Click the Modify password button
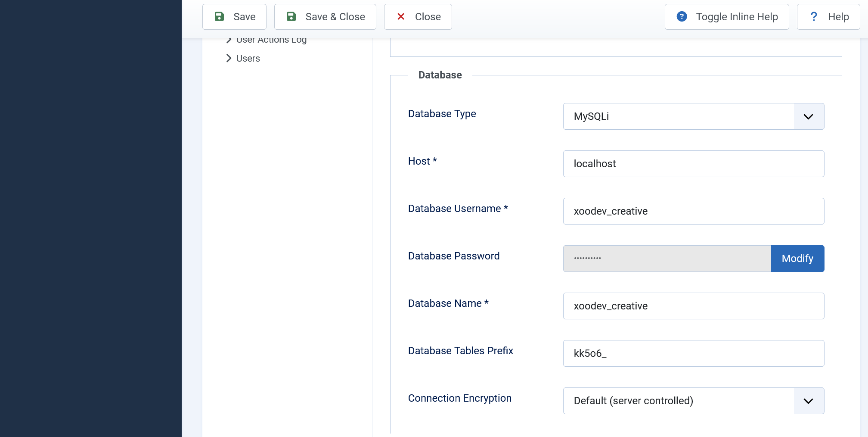 tap(797, 259)
